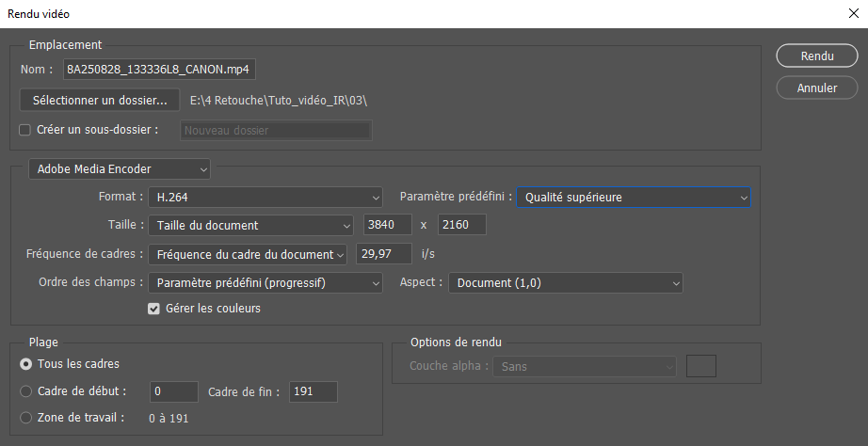
Task: Open the Ordre des champs dropdown
Action: (265, 282)
